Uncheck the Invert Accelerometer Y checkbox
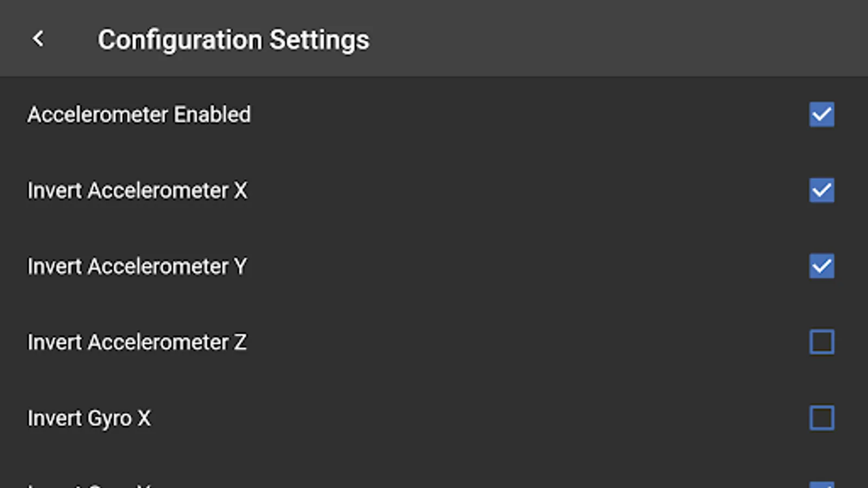Viewport: 868px width, 488px height. pyautogui.click(x=822, y=266)
